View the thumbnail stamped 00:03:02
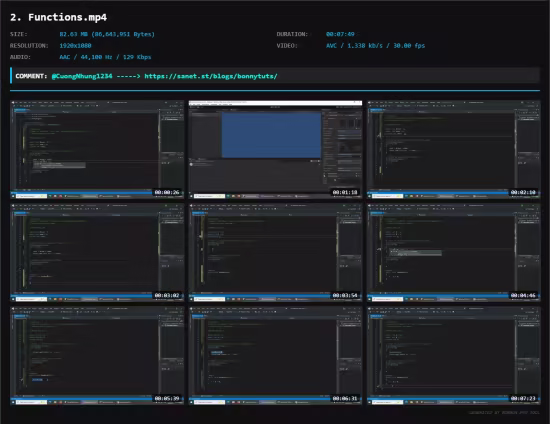Image resolution: width=550 pixels, height=424 pixels. (x=97, y=253)
